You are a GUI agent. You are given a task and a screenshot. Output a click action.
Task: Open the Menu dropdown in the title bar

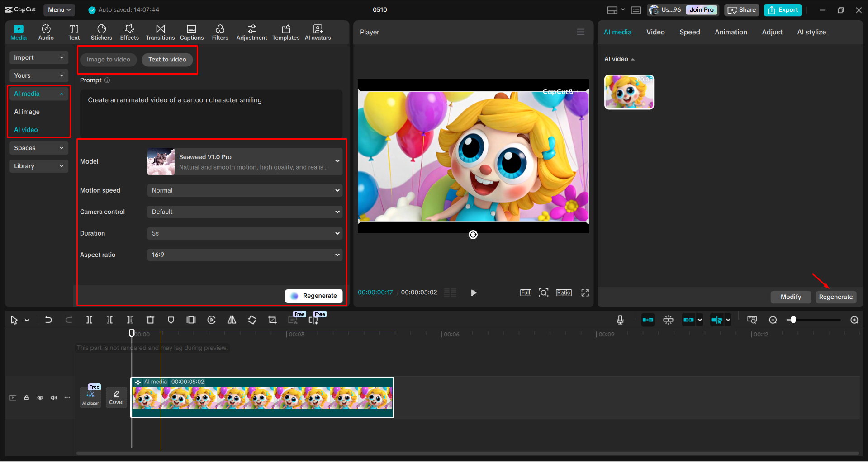tap(59, 9)
